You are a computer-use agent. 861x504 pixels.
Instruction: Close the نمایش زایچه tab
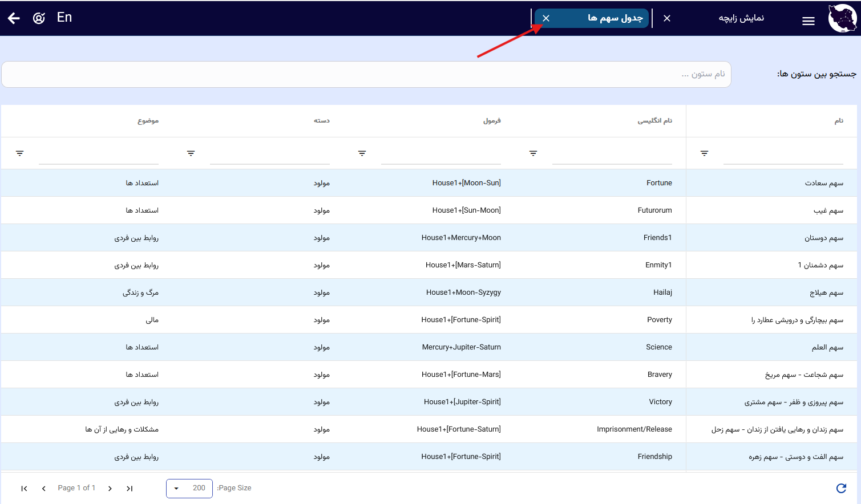(667, 18)
